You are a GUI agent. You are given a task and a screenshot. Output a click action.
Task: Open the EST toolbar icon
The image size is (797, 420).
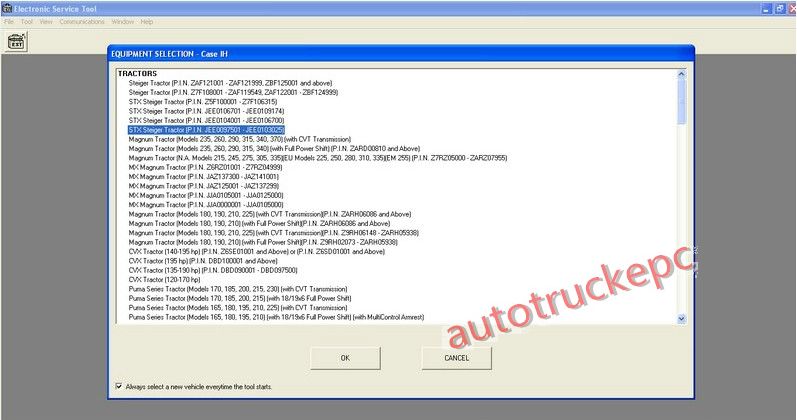(x=17, y=41)
